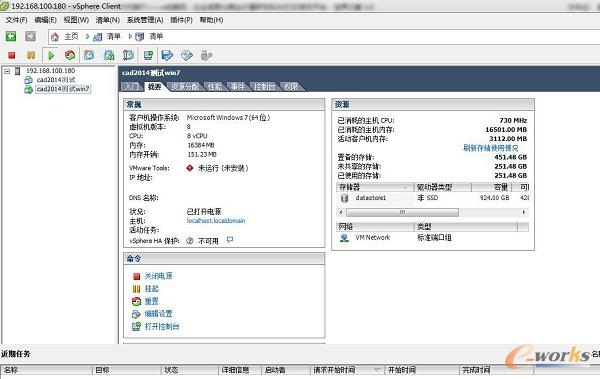
Task: Click USB device connect toolbar icon
Action: tap(206, 56)
